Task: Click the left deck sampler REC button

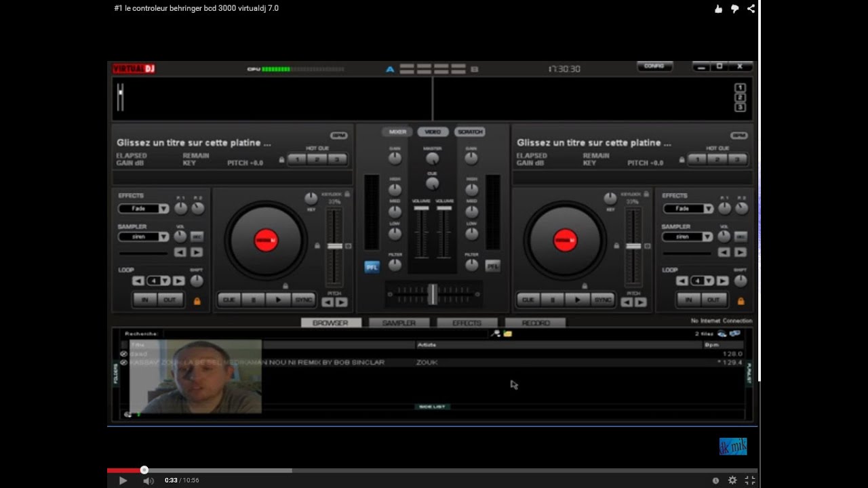Action: [x=197, y=237]
